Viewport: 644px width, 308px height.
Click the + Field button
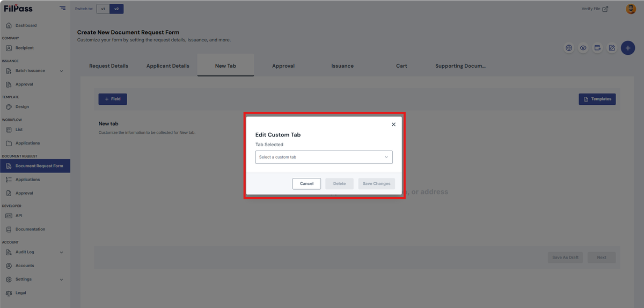(113, 99)
